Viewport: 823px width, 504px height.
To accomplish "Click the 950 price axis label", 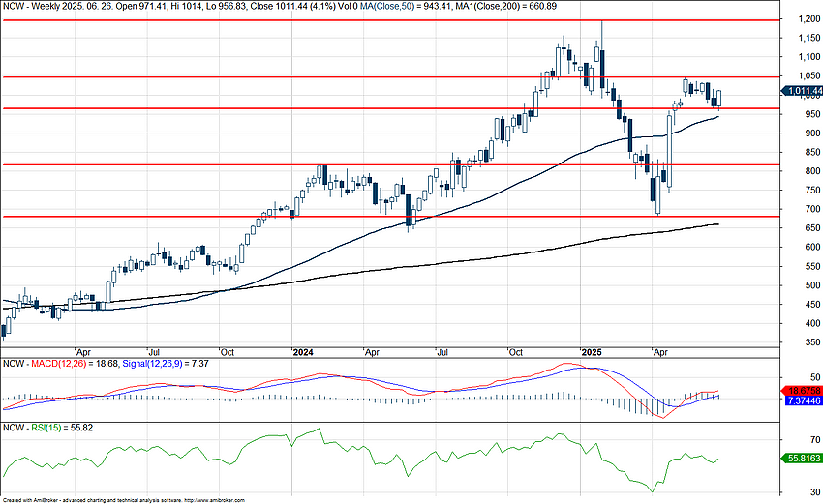I will click(812, 114).
